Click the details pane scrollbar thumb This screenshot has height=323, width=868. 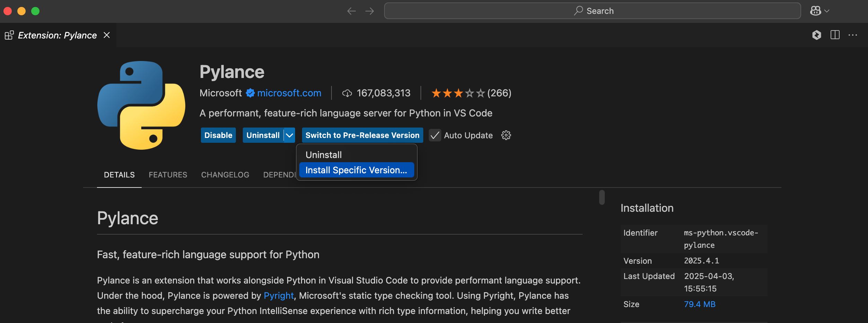click(602, 197)
